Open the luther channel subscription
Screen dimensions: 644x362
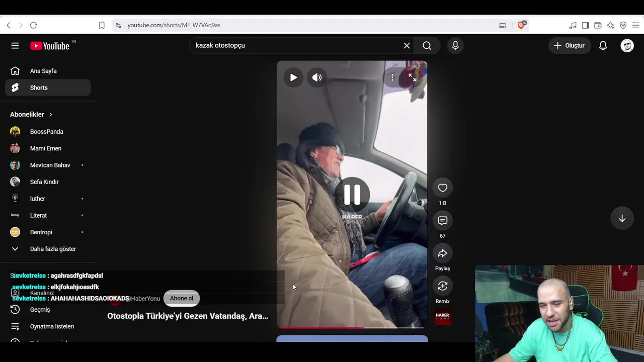pyautogui.click(x=48, y=199)
